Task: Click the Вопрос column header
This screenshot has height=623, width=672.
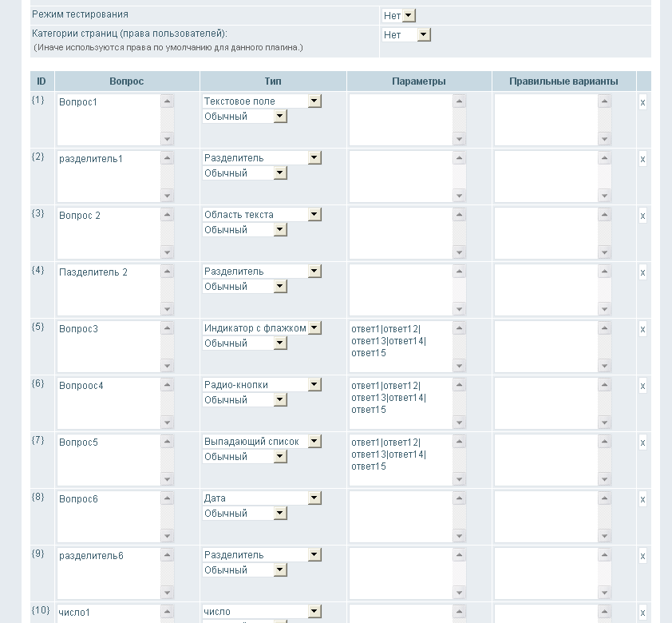Action: click(127, 81)
